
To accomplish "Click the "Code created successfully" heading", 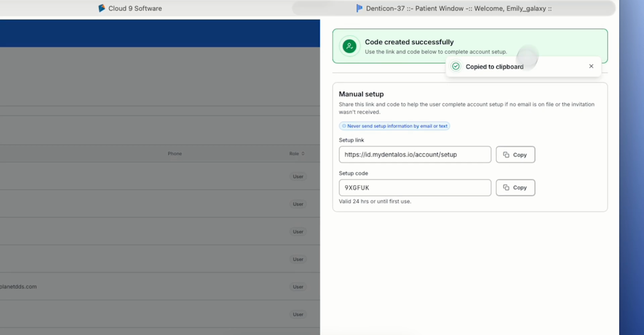I will (x=409, y=42).
